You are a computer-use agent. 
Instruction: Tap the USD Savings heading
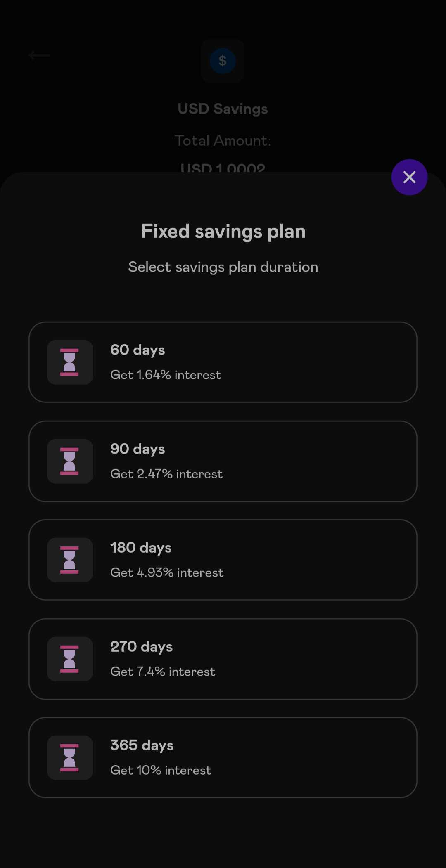click(223, 109)
